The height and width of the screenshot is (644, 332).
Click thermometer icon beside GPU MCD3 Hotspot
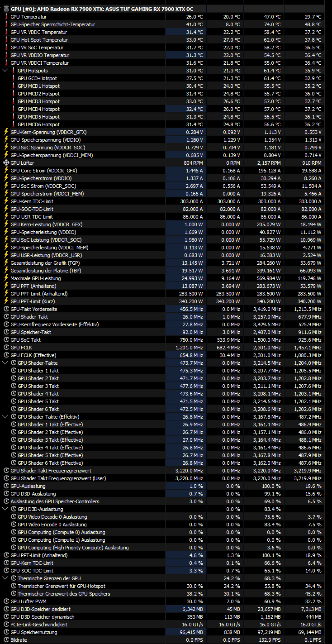[x=13, y=101]
